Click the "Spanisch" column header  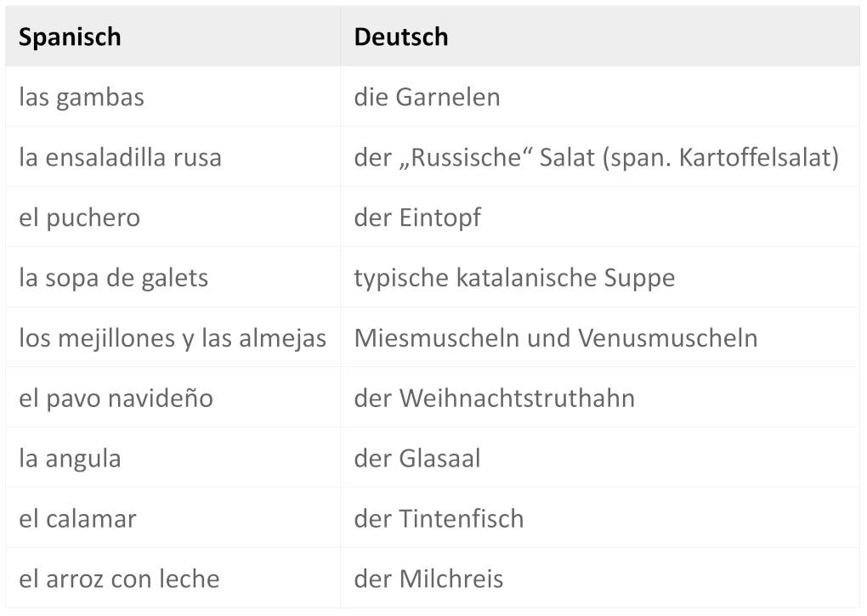click(x=70, y=37)
